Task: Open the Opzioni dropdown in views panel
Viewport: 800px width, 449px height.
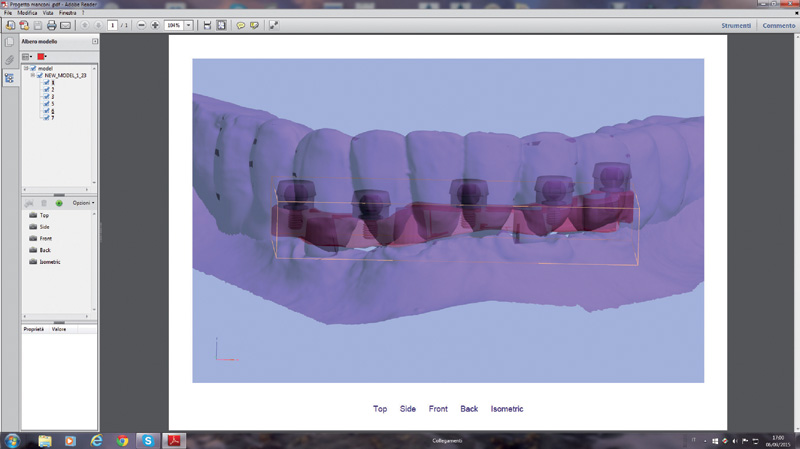Action: [84, 203]
